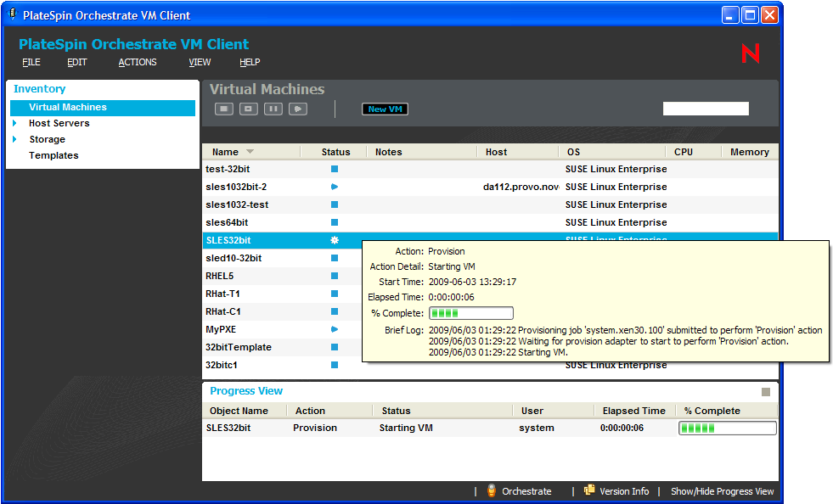Click the square stop button in VM toolbar
Image resolution: width=833 pixels, height=504 pixels.
(x=223, y=109)
